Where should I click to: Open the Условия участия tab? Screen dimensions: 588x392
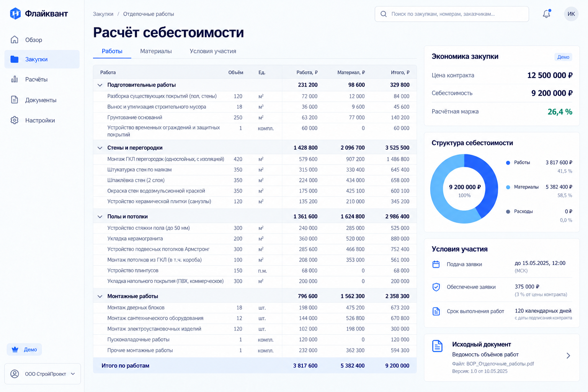(x=213, y=51)
